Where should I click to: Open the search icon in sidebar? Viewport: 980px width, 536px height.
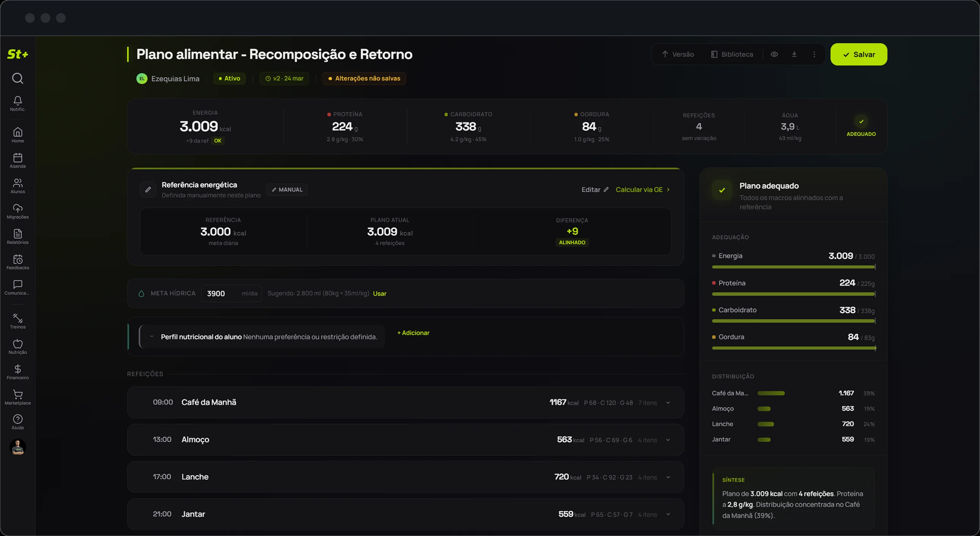point(18,78)
